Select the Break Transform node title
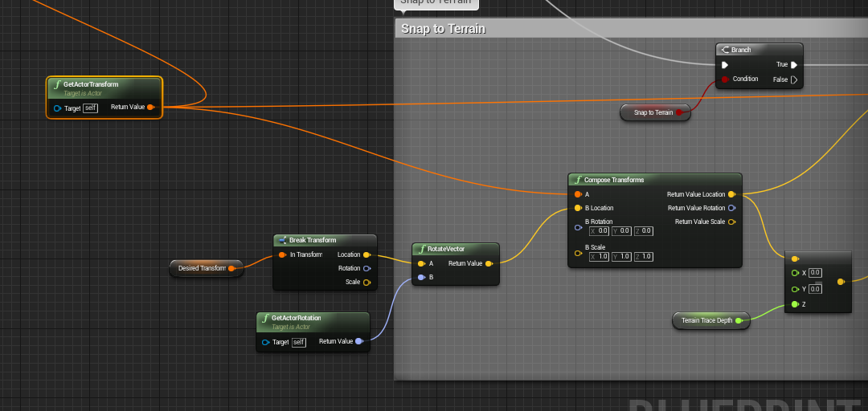Image resolution: width=868 pixels, height=411 pixels. point(312,240)
